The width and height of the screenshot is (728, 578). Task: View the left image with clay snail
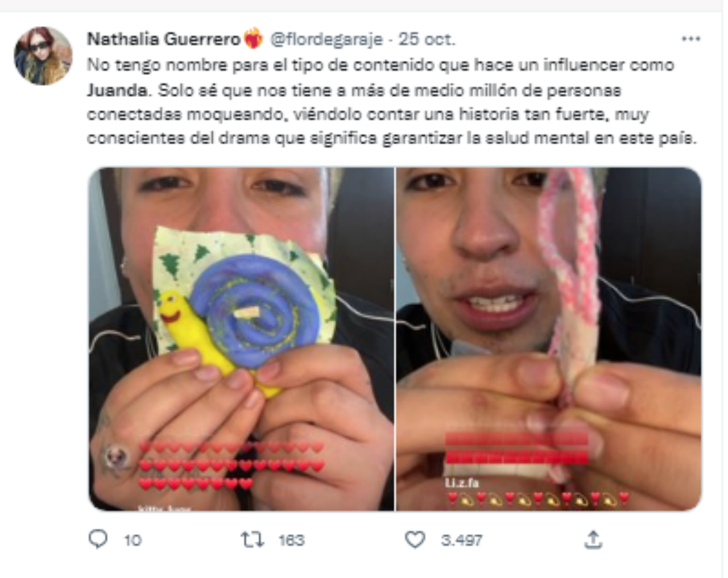(x=241, y=339)
